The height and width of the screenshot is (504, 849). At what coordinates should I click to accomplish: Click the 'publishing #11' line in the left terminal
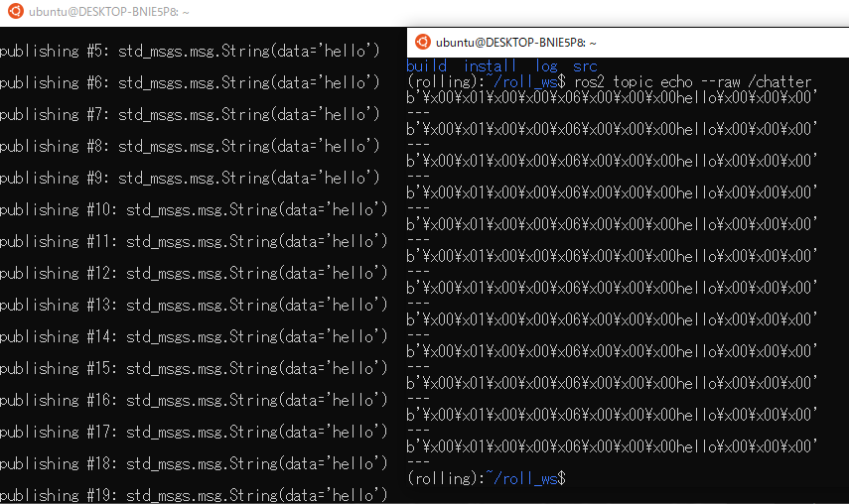pyautogui.click(x=194, y=242)
